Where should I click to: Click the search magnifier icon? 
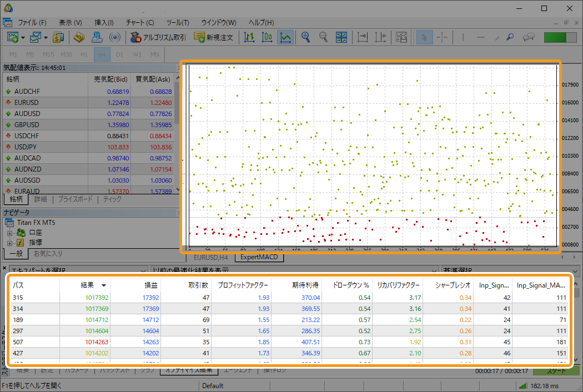[x=510, y=37]
